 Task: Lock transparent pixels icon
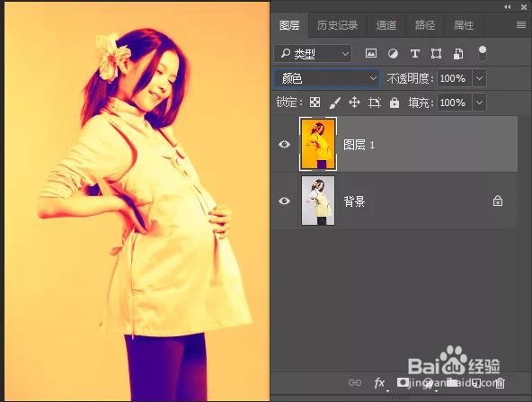tap(315, 103)
